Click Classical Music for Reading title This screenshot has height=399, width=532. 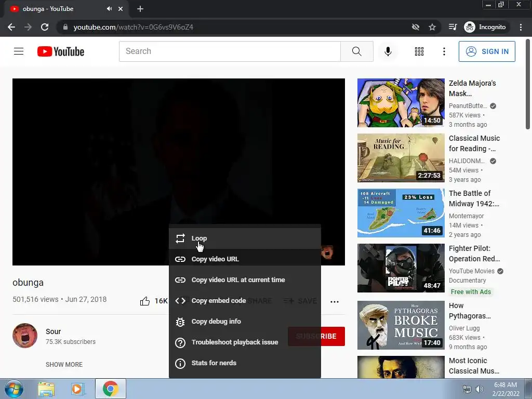click(x=474, y=143)
